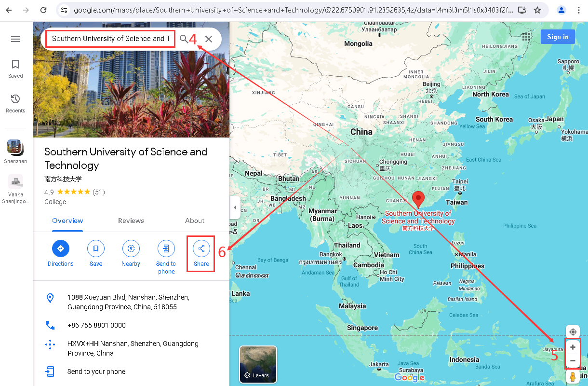Click the phone number +86 755 8801 0000

pos(131,325)
